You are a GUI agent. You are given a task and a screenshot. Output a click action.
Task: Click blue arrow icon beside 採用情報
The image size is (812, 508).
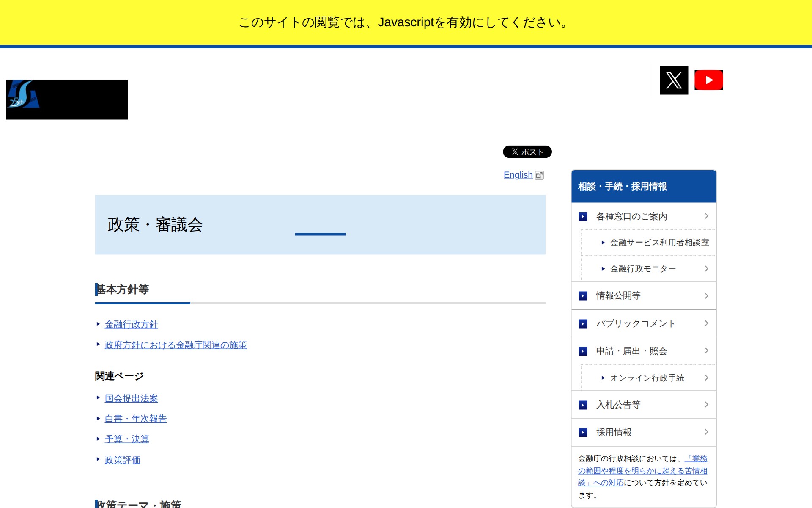coord(583,432)
